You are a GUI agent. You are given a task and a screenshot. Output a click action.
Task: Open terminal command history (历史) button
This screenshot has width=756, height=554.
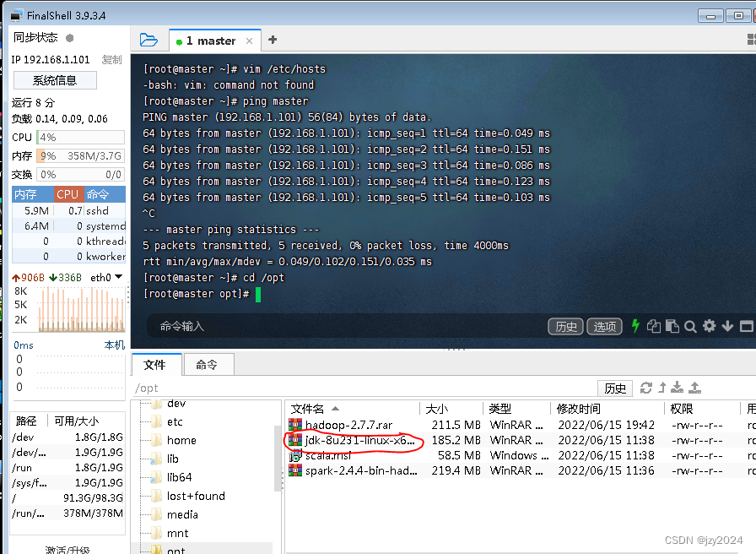point(565,327)
